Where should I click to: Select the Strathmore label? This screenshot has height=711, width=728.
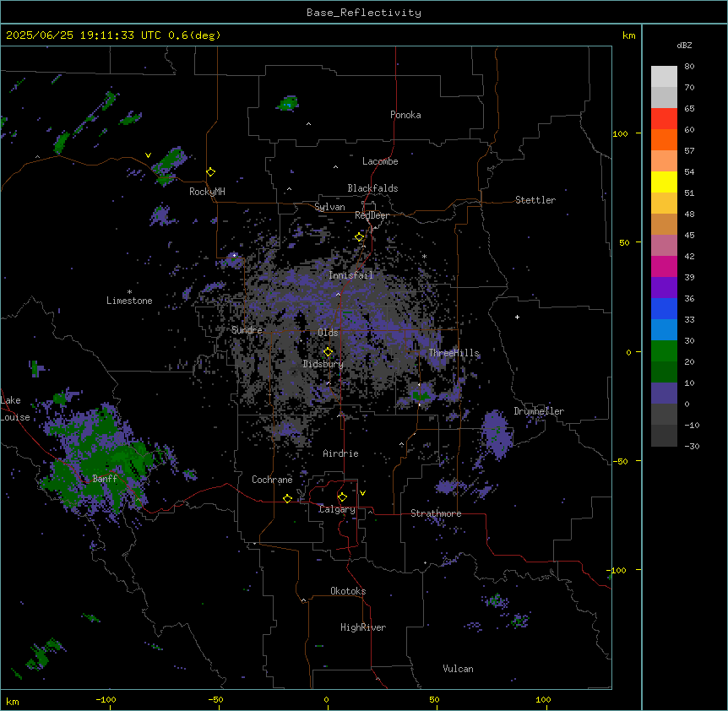[436, 513]
